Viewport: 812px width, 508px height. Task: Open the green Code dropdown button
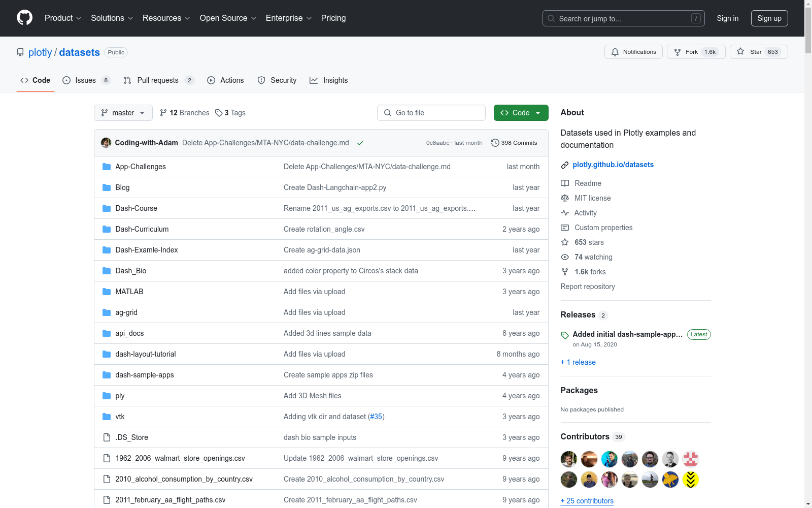(x=521, y=113)
